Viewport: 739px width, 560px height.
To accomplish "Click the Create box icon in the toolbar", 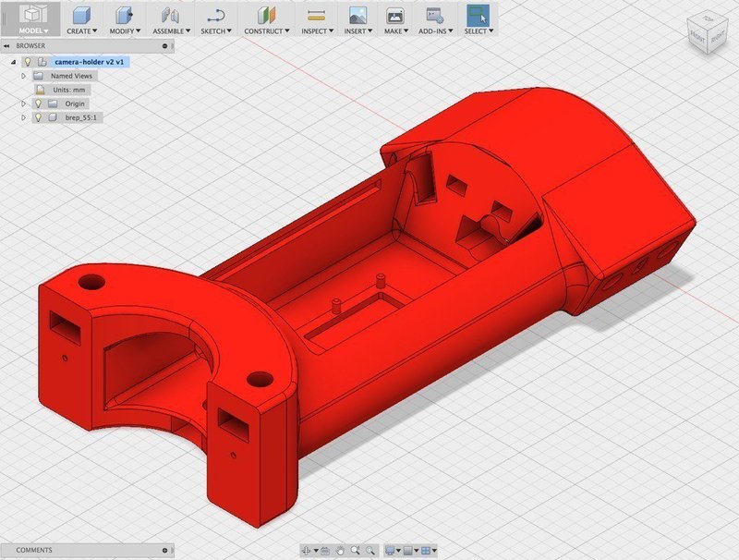I will coord(81,16).
